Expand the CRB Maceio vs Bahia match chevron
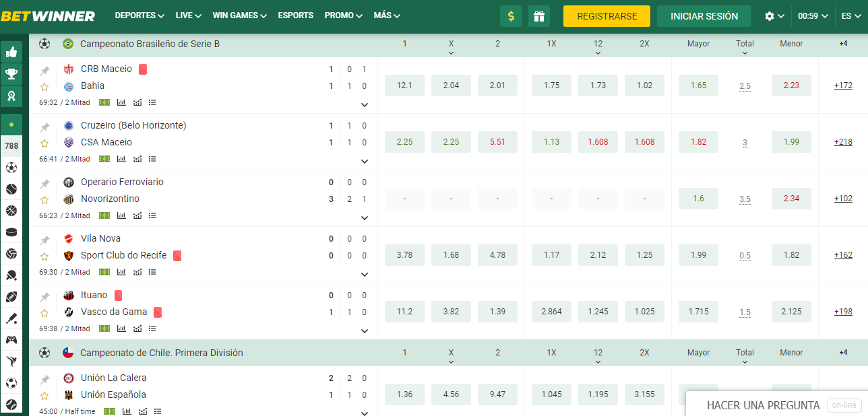This screenshot has width=868, height=416. [x=365, y=105]
